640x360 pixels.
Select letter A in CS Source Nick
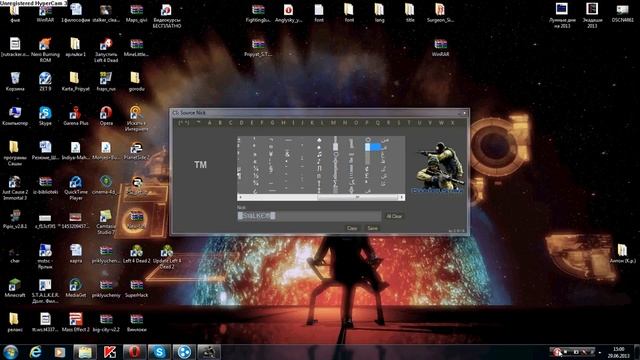click(x=210, y=122)
